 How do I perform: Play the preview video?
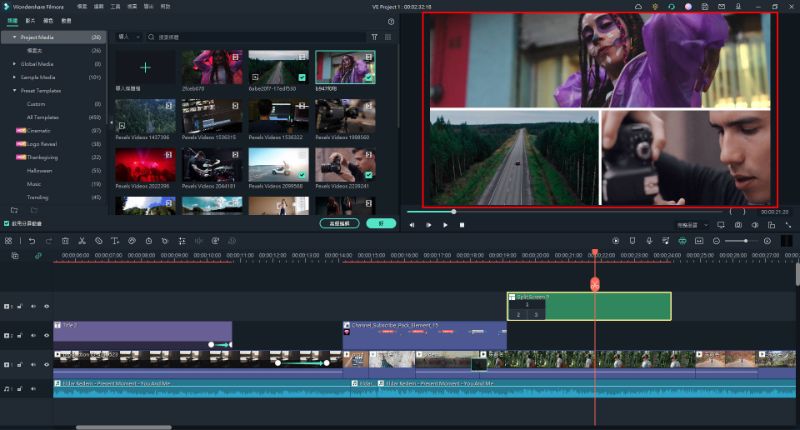[x=445, y=225]
